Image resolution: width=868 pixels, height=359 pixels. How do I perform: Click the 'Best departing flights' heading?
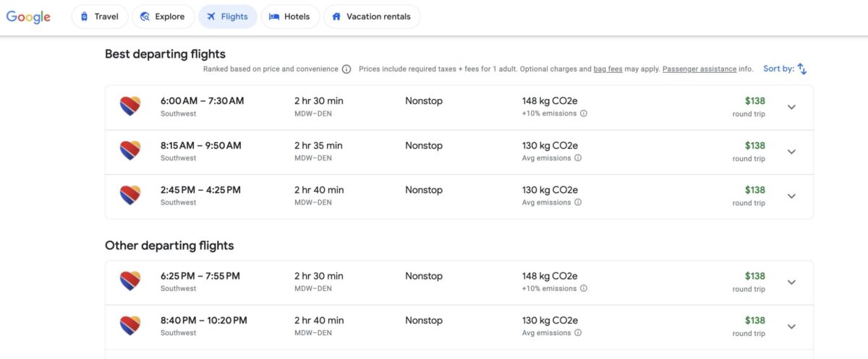165,53
